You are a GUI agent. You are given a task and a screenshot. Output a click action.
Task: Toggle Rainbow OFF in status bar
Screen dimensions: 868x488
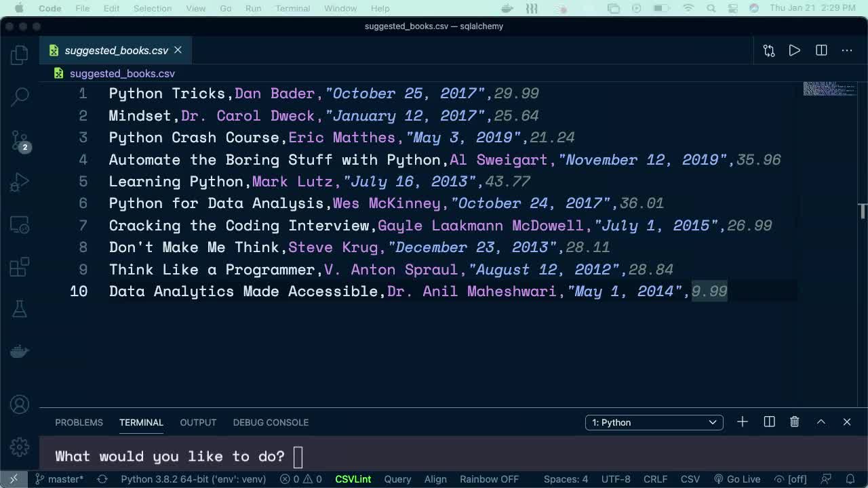(489, 479)
